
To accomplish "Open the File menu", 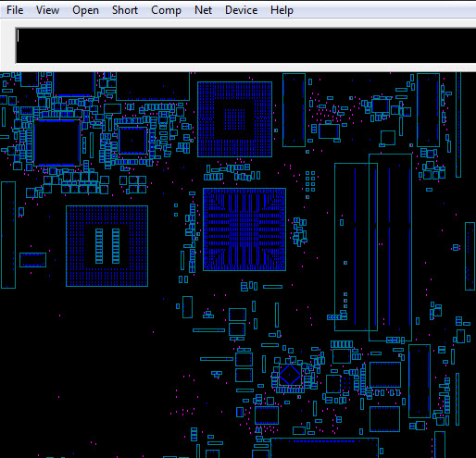I will (15, 10).
